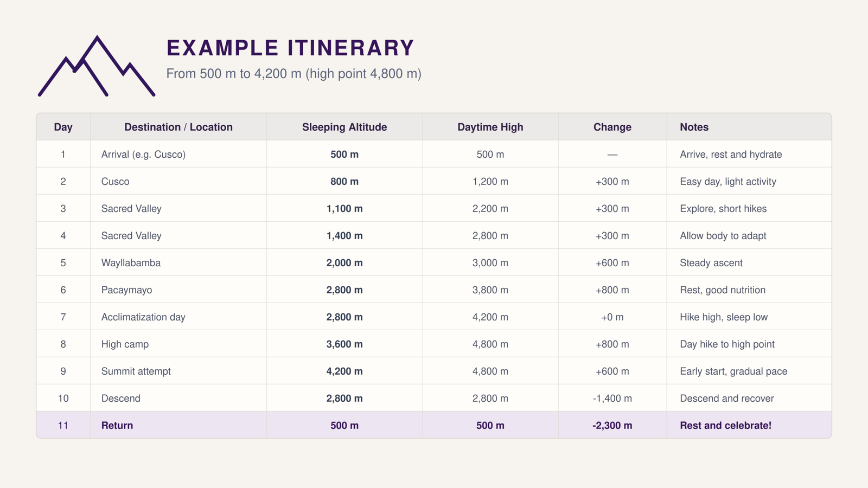
Task: Click 'Easy day, light activity' note
Action: 728,182
